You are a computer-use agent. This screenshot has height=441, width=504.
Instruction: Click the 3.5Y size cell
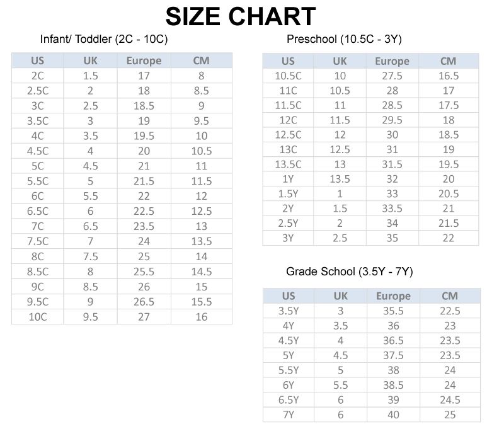tap(289, 311)
